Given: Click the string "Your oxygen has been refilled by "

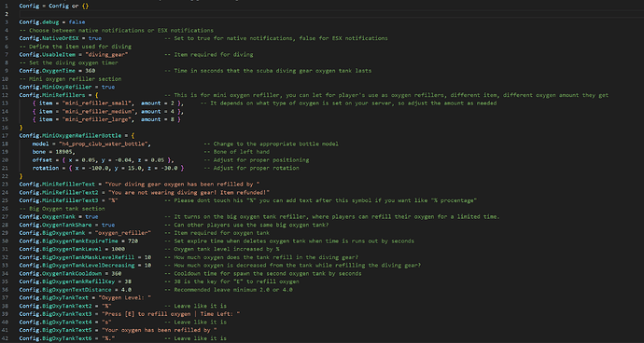Looking at the screenshot, I should (159, 330).
